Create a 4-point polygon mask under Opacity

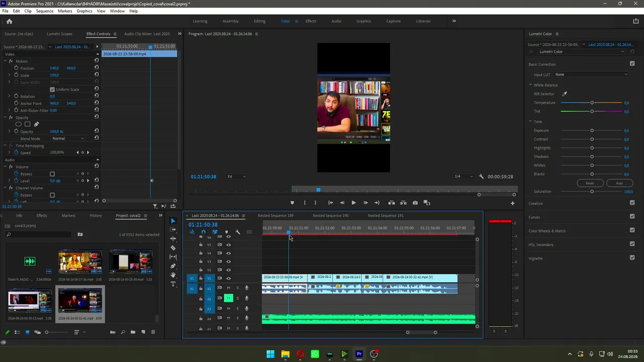click(27, 124)
